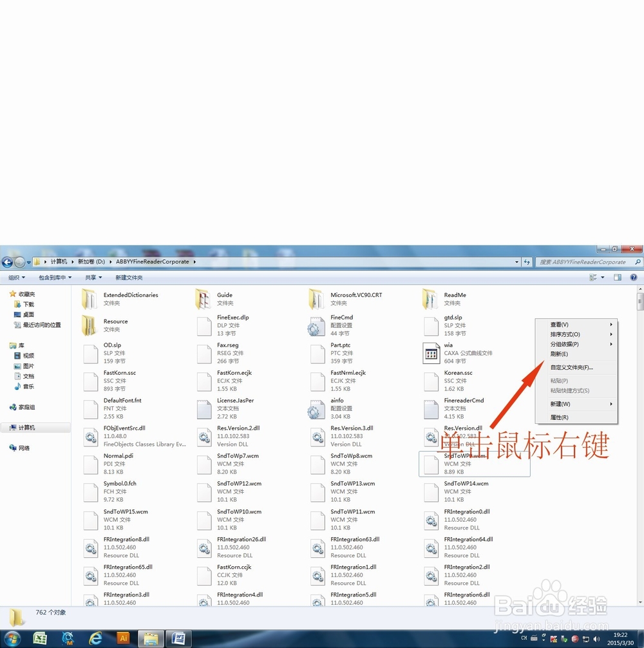Click the refresh button beside address bar
644x648 pixels.
[x=527, y=262]
